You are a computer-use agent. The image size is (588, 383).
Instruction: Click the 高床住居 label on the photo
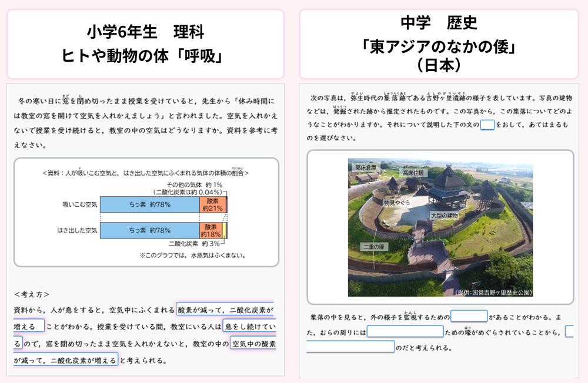(x=413, y=173)
